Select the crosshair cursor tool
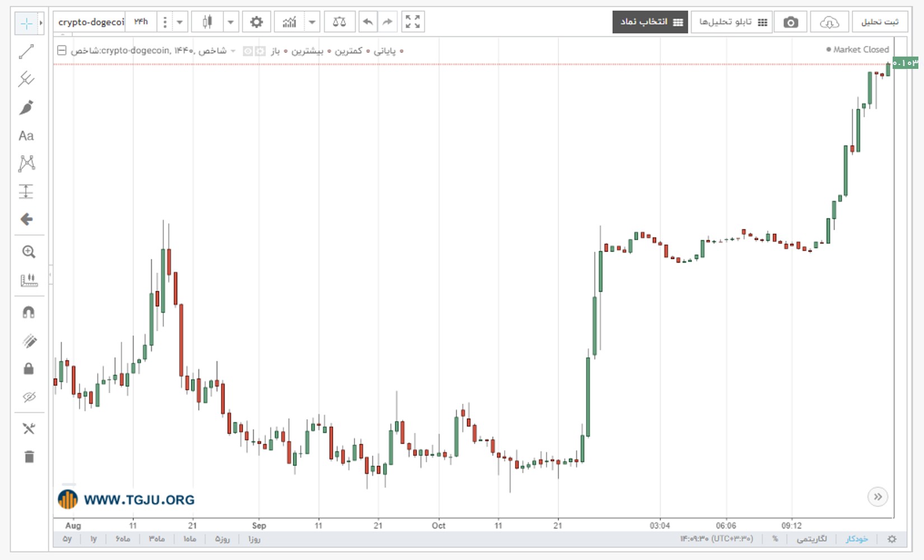Viewport: 924px width, 560px height. [26, 23]
